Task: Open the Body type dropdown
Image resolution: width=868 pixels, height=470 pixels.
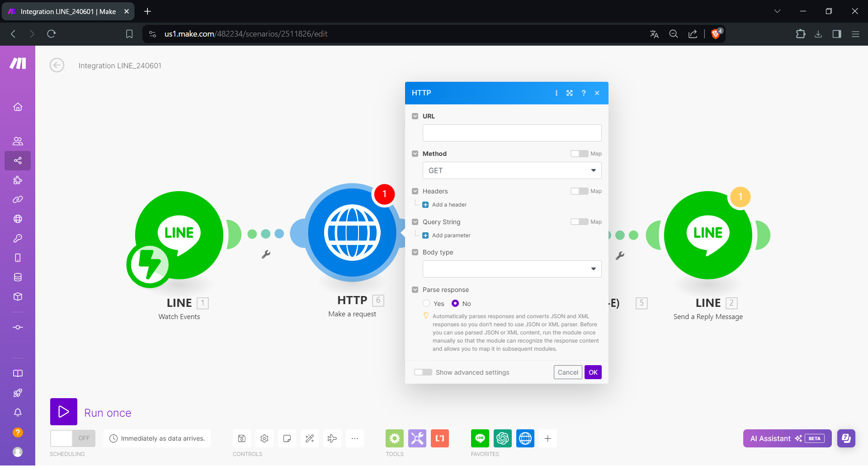Action: 512,269
